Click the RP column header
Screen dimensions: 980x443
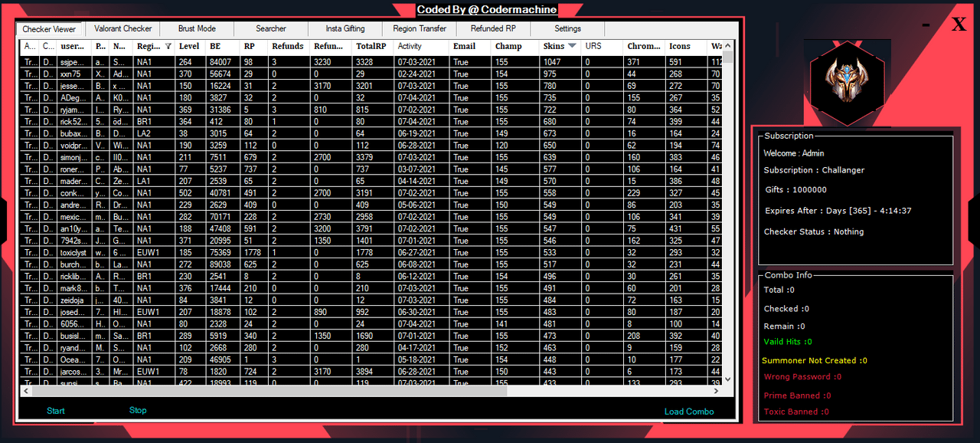254,46
